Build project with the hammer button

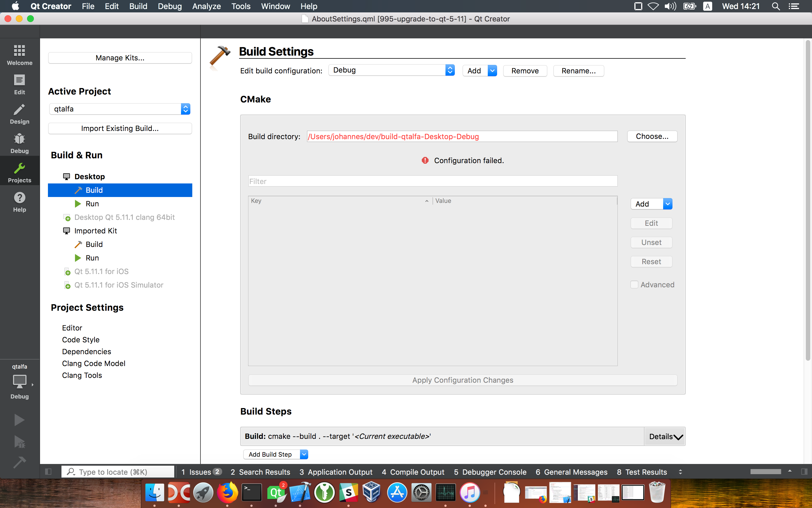[x=19, y=462]
